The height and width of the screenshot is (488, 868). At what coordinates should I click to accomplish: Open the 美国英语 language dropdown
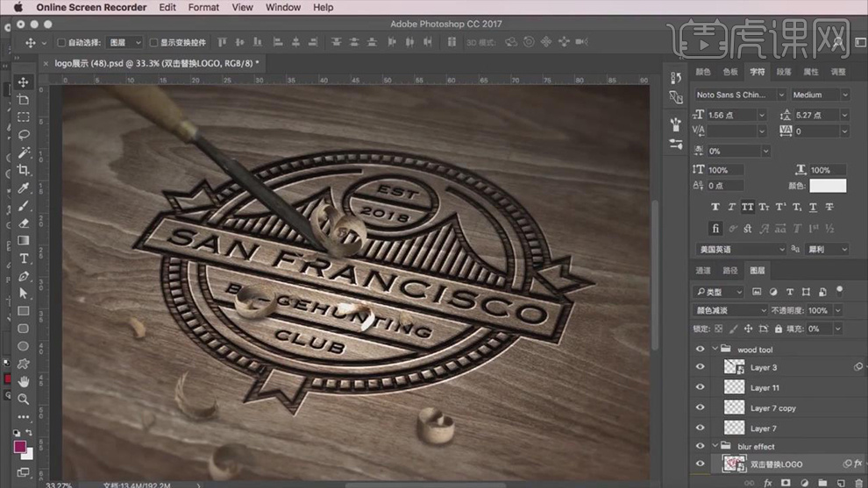pos(740,250)
